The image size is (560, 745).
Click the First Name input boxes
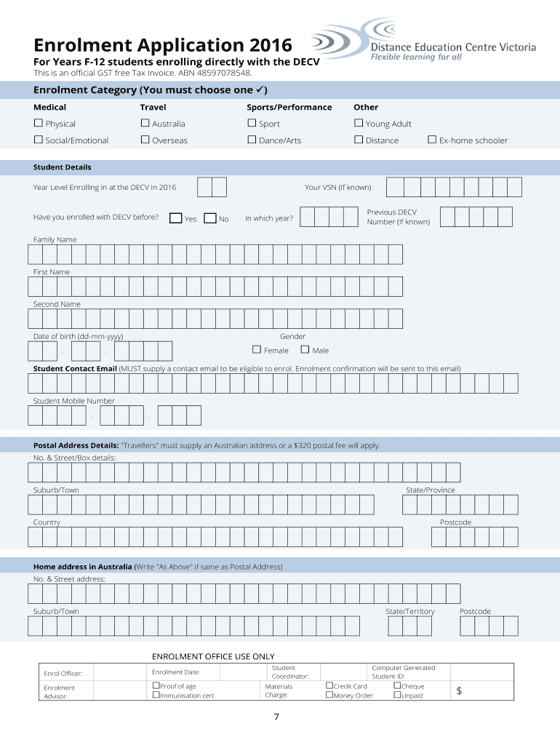(215, 287)
